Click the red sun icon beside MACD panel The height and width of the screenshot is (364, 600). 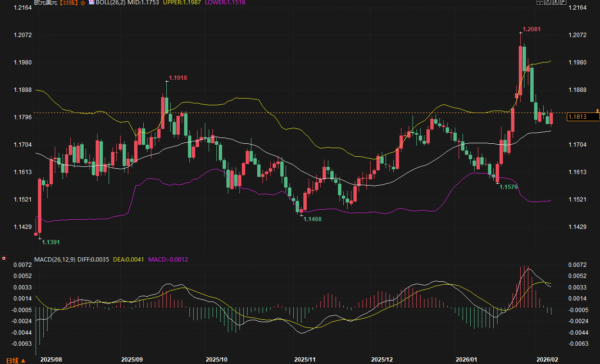click(x=4, y=259)
